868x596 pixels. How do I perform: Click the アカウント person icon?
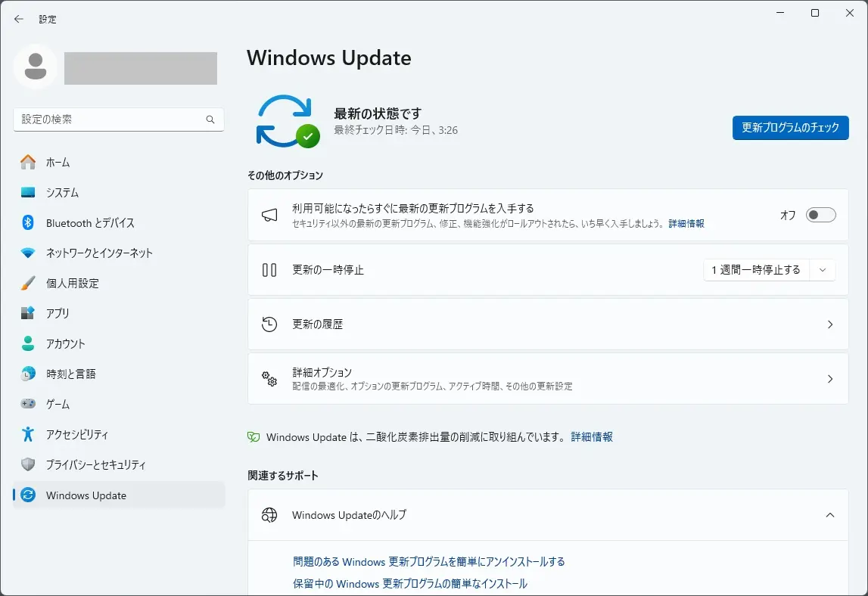(x=28, y=343)
